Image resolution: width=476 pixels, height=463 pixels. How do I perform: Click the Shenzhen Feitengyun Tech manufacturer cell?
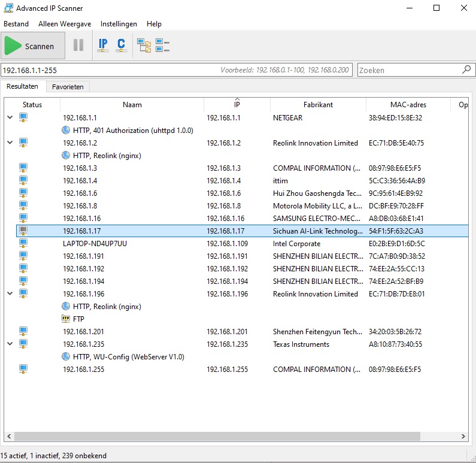coord(317,332)
